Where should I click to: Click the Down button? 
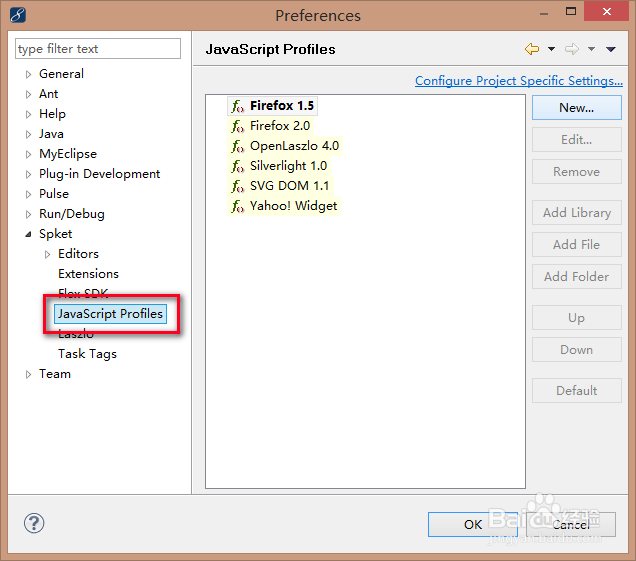tap(577, 350)
